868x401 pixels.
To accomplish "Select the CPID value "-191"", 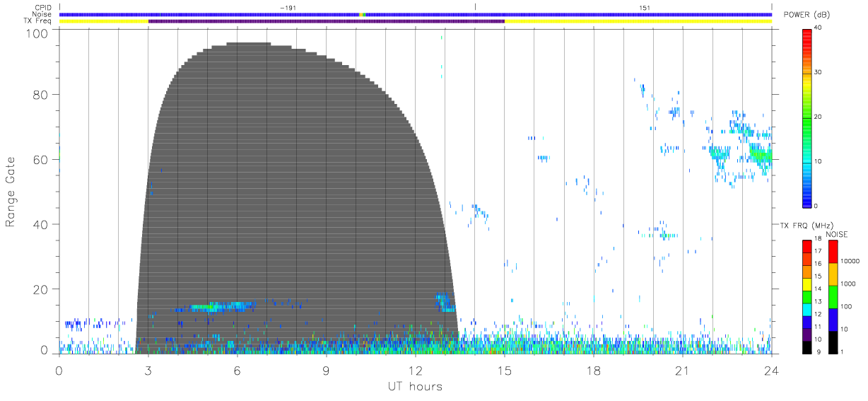I will click(x=288, y=8).
